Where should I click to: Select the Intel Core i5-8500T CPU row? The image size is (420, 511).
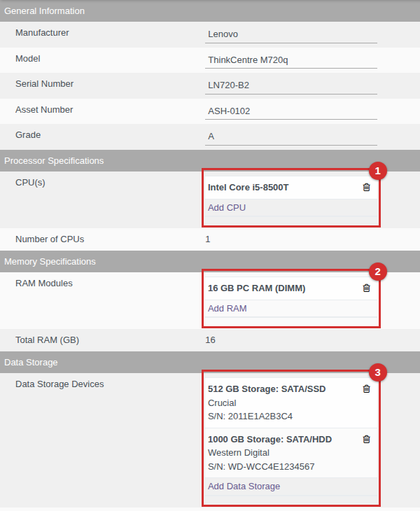click(291, 188)
